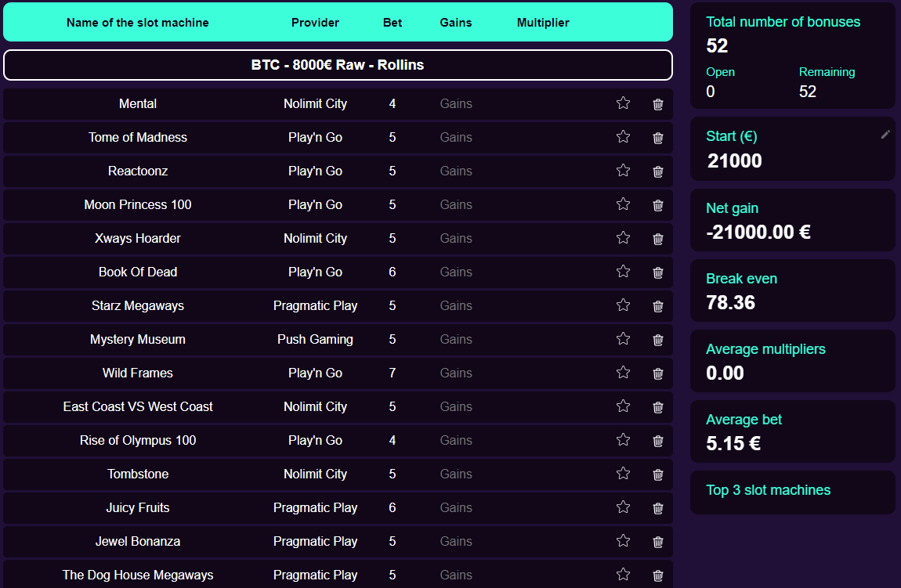Click Gains field for Mental
Image resolution: width=901 pixels, height=588 pixels.
coord(456,104)
